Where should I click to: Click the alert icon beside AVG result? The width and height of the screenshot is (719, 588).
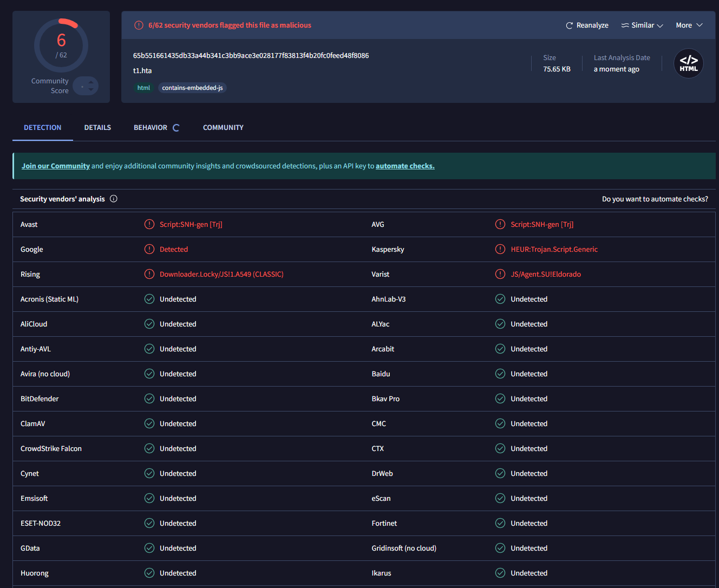500,224
